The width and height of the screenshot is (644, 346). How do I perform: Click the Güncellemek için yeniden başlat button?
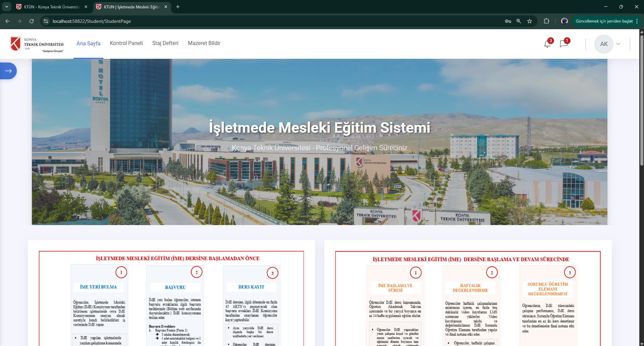click(x=604, y=21)
